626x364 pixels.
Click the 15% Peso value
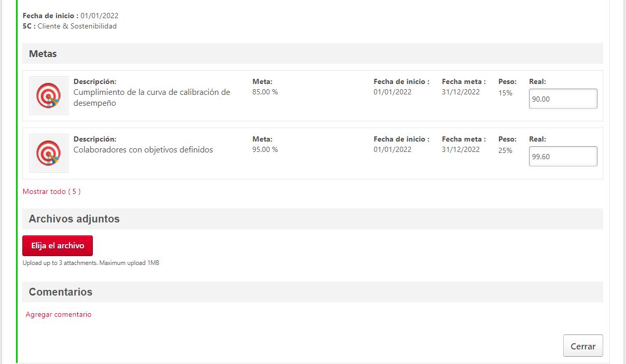click(x=505, y=93)
